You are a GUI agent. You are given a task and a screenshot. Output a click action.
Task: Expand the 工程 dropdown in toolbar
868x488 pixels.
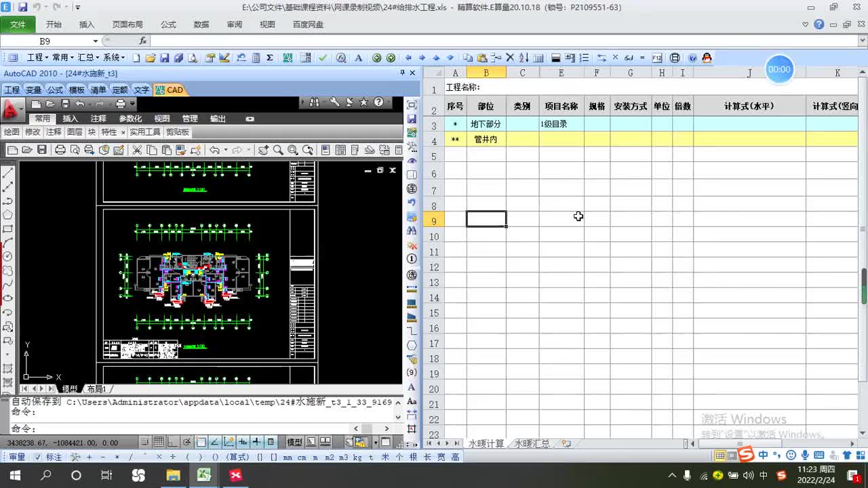click(x=36, y=58)
